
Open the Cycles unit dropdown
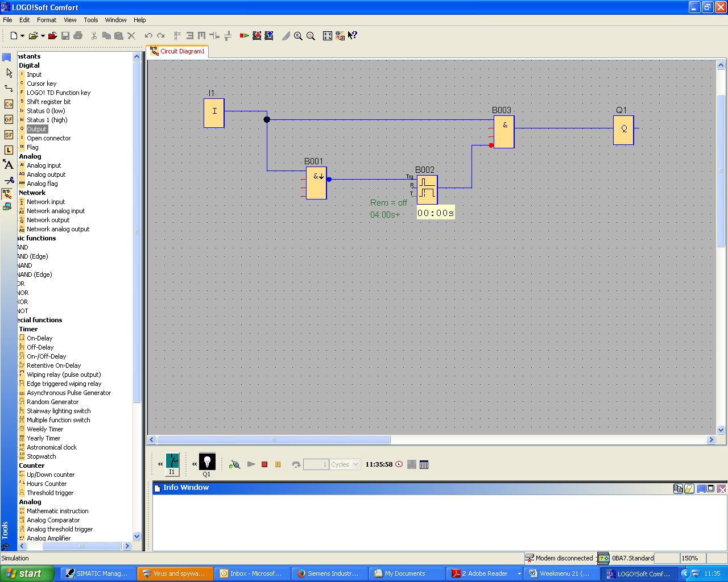pyautogui.click(x=356, y=464)
